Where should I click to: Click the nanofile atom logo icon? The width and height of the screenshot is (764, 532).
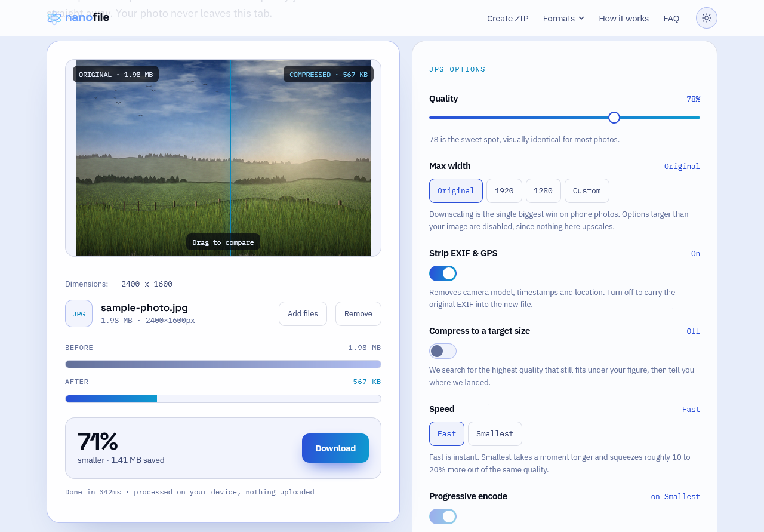click(54, 17)
